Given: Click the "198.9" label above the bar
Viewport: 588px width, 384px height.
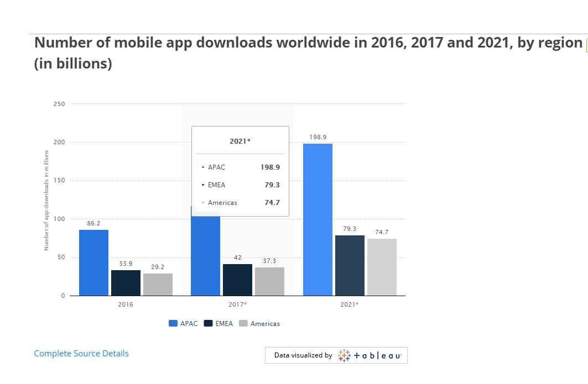Looking at the screenshot, I should pos(318,137).
